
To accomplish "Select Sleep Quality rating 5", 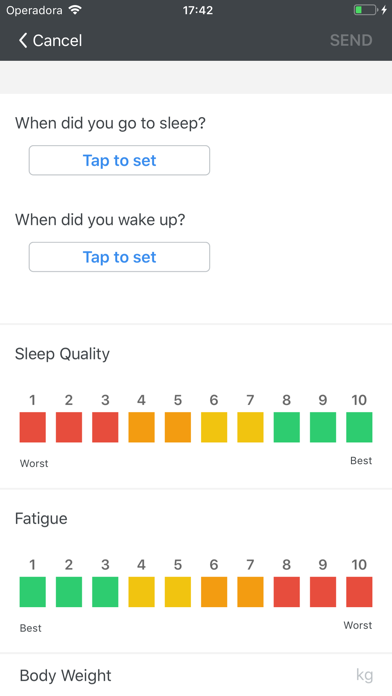I will (178, 427).
